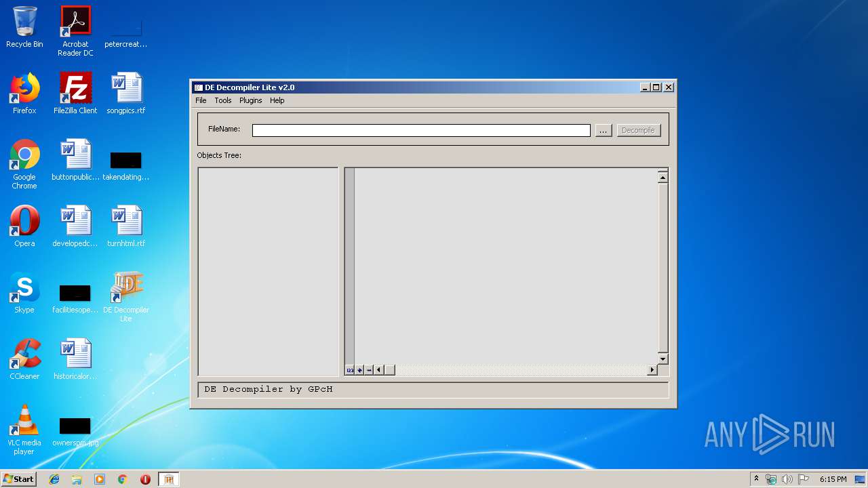868x488 pixels.
Task: Click the vertical scrollbar up arrow
Action: point(663,178)
